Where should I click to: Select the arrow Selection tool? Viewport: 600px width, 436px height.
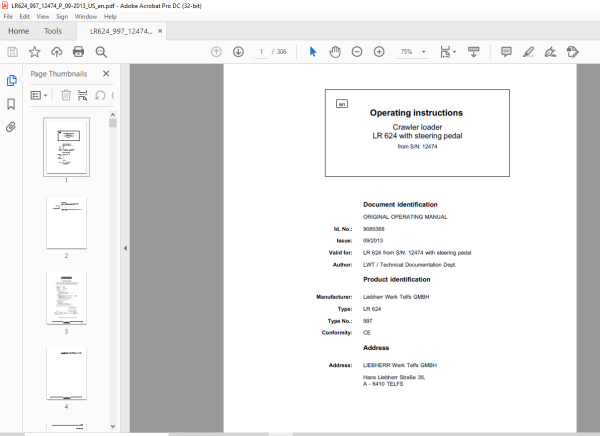313,52
